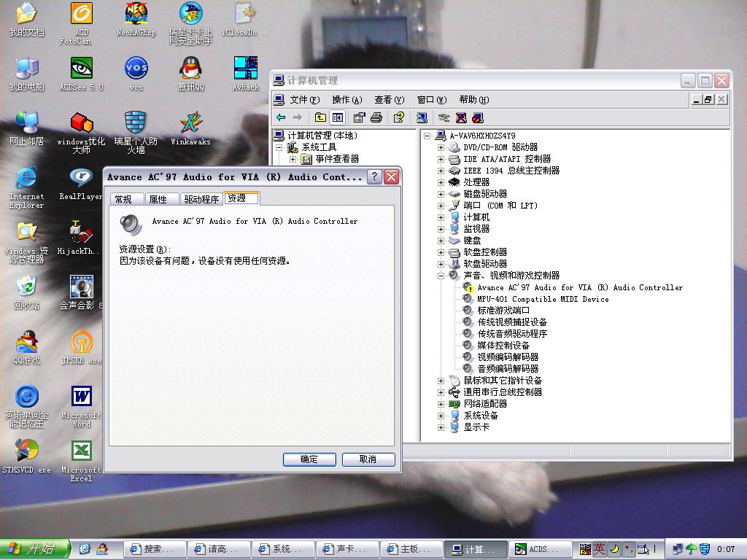Expand the 端口 (COM 和 LPT) node

click(441, 206)
